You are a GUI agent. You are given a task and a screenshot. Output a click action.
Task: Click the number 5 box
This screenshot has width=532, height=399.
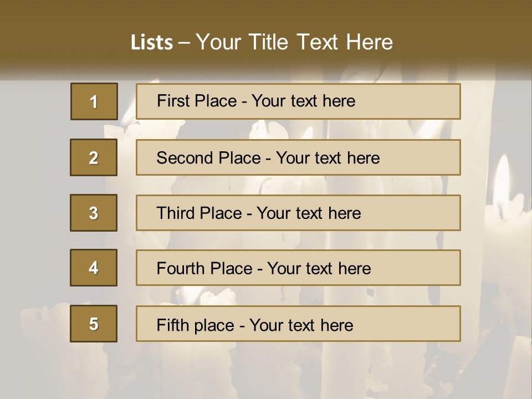coord(94,324)
